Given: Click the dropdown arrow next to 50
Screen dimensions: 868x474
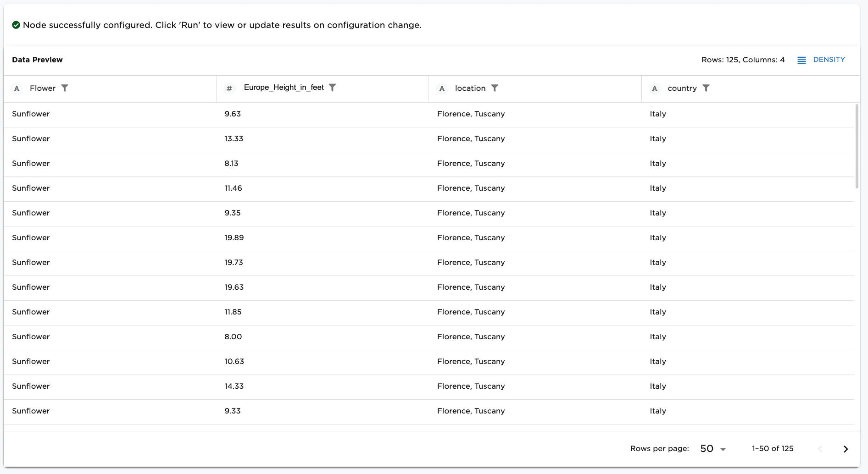Looking at the screenshot, I should [723, 449].
